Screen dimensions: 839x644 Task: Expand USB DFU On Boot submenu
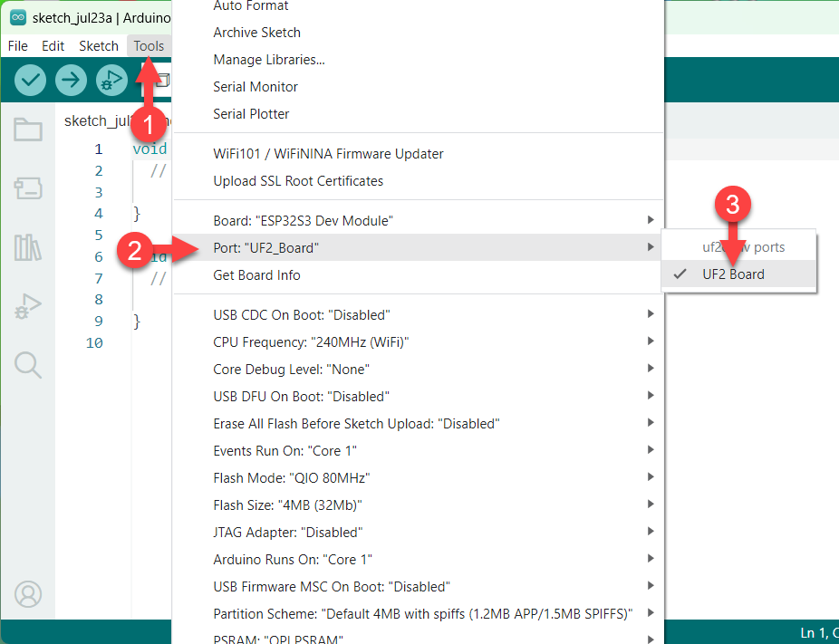(419, 397)
